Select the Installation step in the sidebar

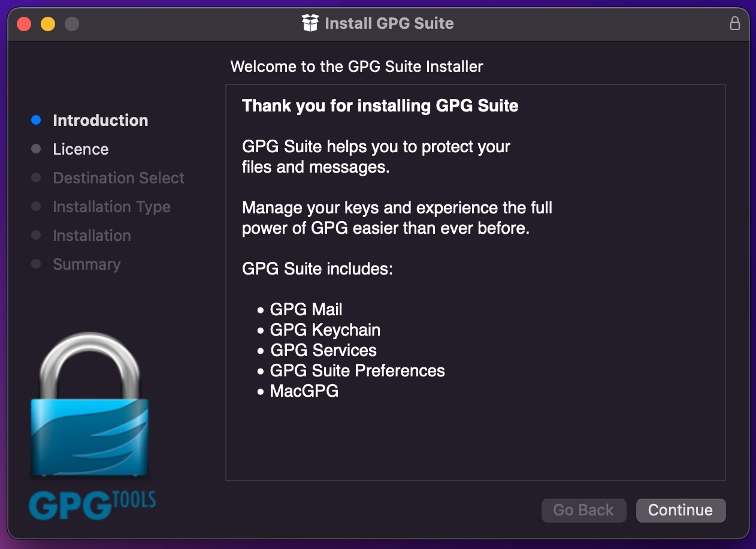point(92,236)
